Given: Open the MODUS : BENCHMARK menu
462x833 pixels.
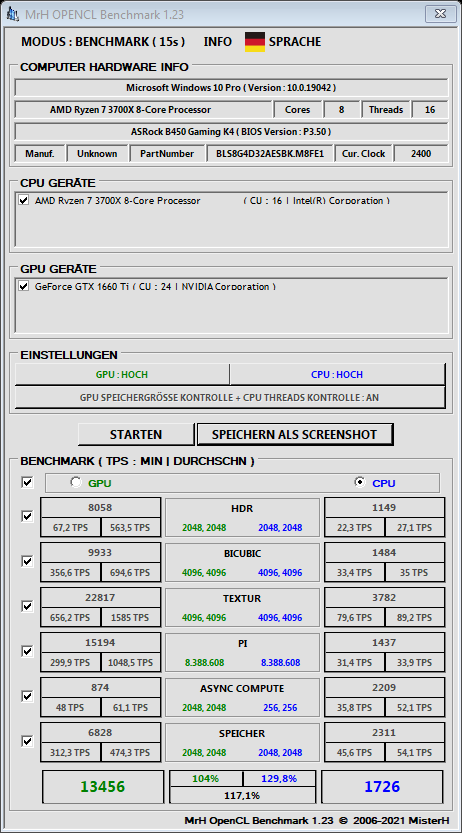Looking at the screenshot, I should coord(103,42).
